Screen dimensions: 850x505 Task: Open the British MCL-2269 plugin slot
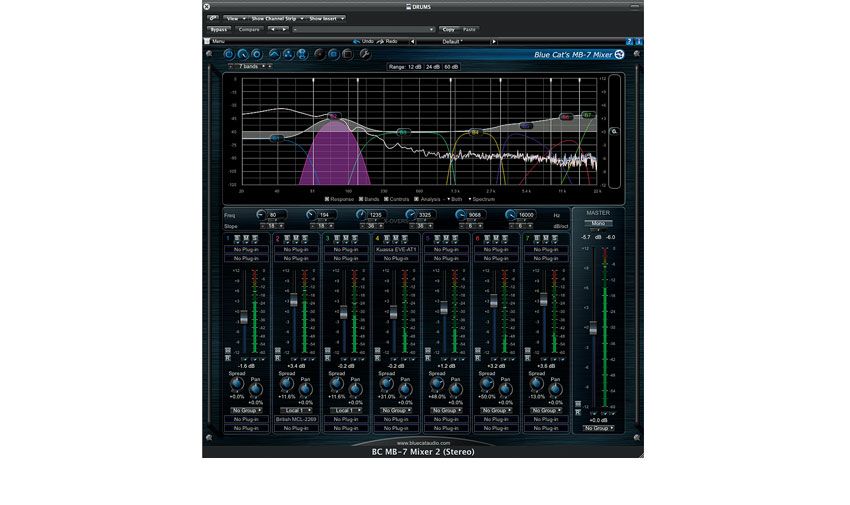click(296, 419)
